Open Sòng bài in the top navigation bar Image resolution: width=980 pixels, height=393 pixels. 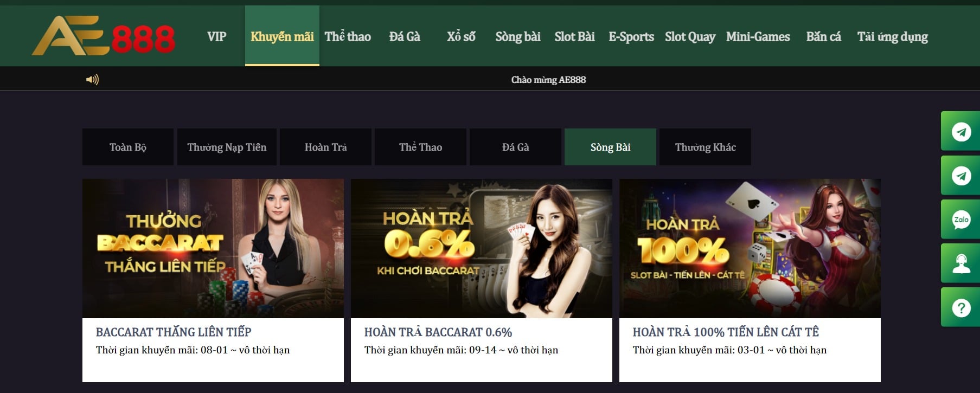tap(518, 36)
